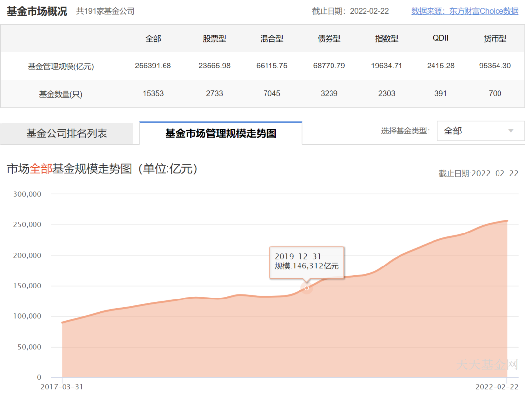The height and width of the screenshot is (399, 532).
Task: Select the 货币型 column header
Action: pos(495,39)
